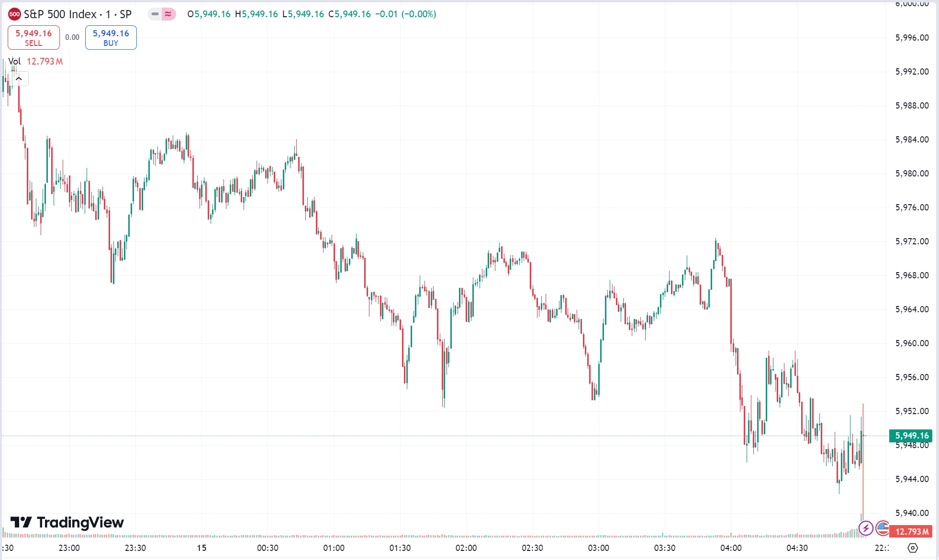The width and height of the screenshot is (939, 560).
Task: Collapse the legend using the chevron arrow button
Action: 18,78
